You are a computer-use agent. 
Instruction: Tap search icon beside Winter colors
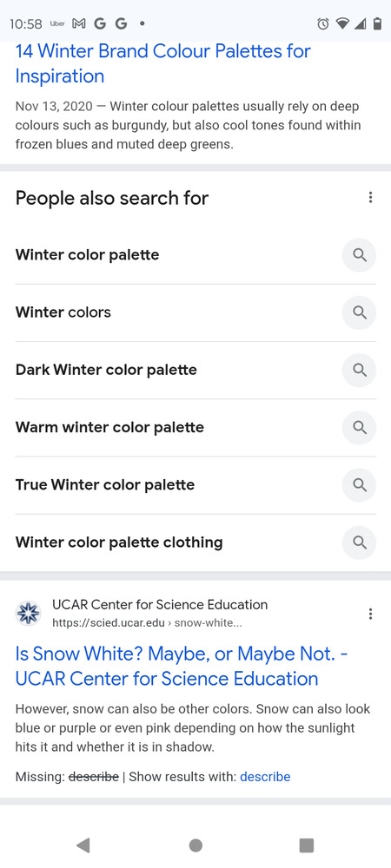[x=360, y=312]
